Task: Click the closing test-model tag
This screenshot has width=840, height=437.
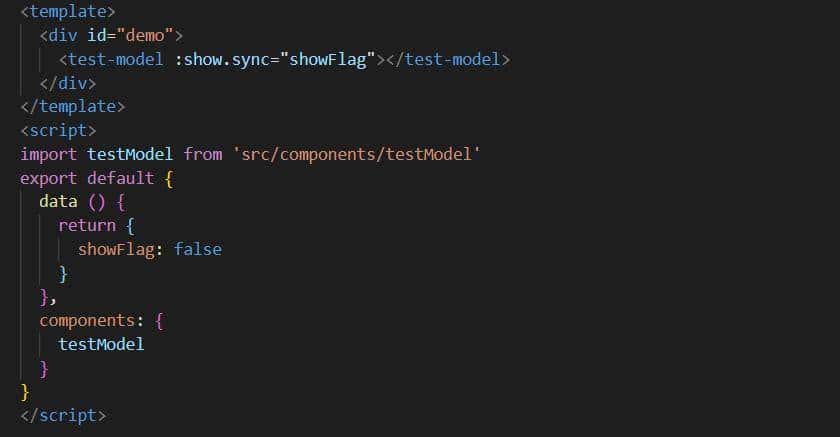Action: (x=448, y=59)
